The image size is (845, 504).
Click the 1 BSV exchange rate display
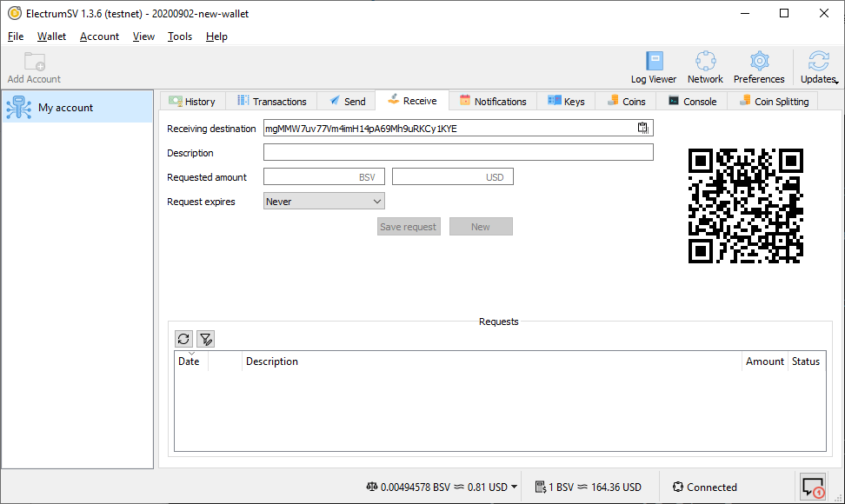click(588, 487)
